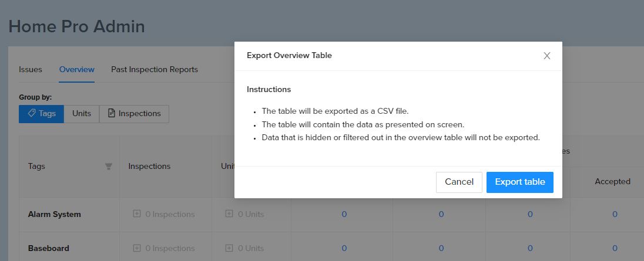Viewport: 644px width, 261px height.
Task: Click the Export table button
Action: click(x=520, y=182)
